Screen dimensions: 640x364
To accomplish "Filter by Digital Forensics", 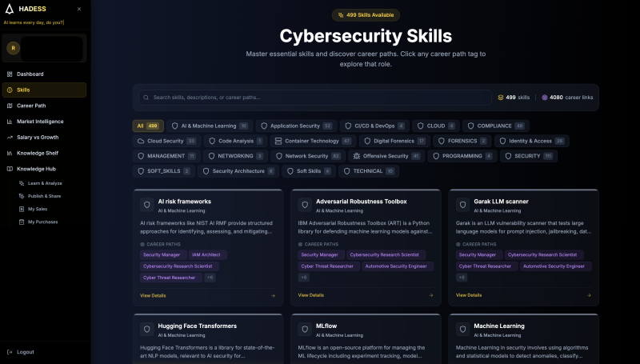I will click(x=394, y=141).
